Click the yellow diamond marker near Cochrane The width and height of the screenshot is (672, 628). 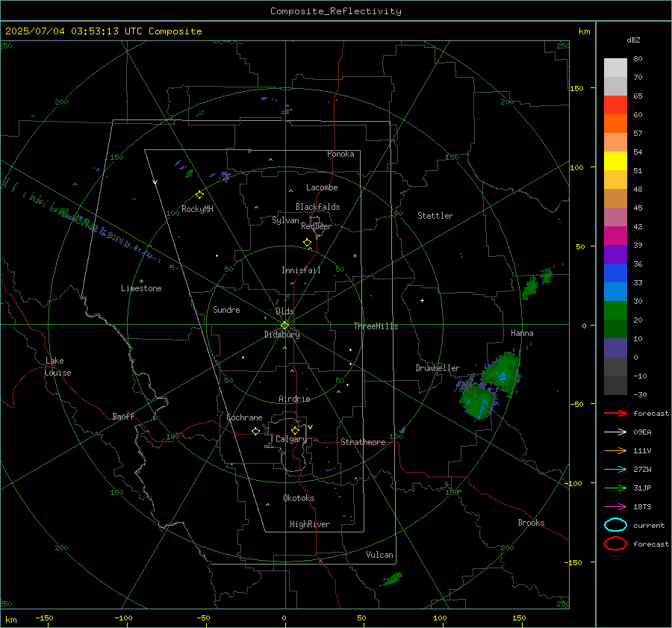(255, 432)
